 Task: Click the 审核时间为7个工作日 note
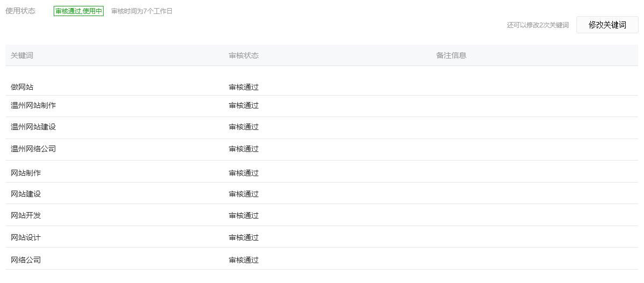coord(142,11)
